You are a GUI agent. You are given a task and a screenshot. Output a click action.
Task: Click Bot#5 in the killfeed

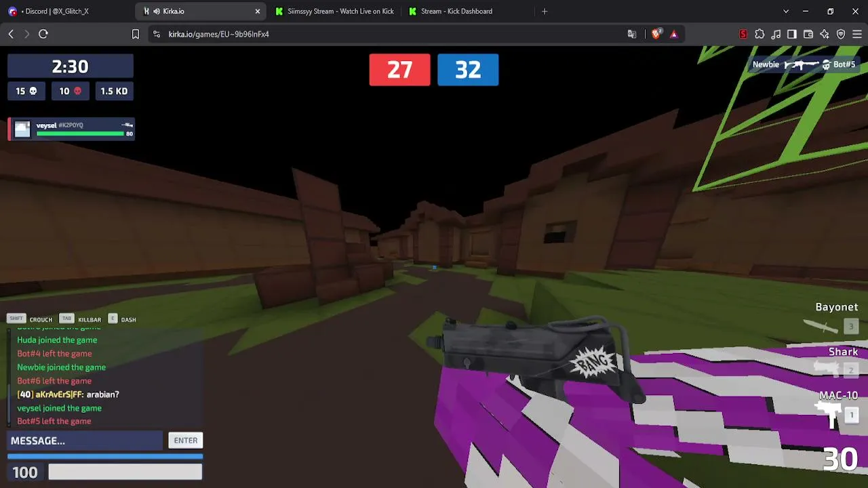pos(844,64)
